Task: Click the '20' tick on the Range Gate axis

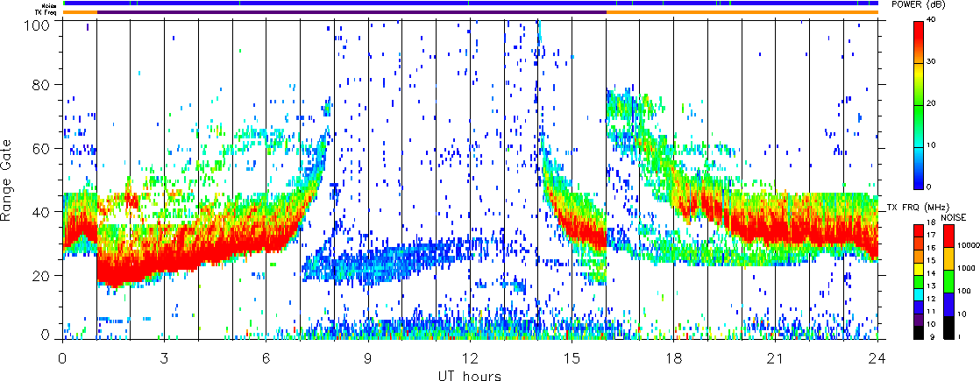Action: point(41,275)
